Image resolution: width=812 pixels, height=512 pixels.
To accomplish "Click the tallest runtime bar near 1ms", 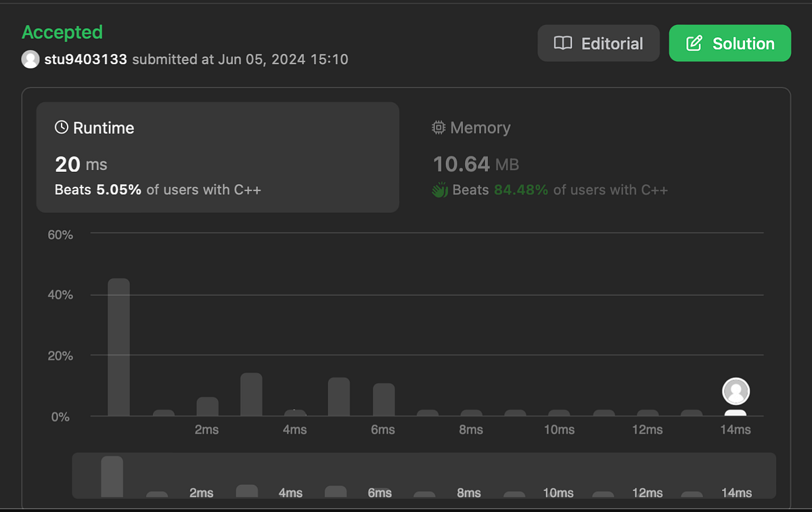I will coord(118,345).
